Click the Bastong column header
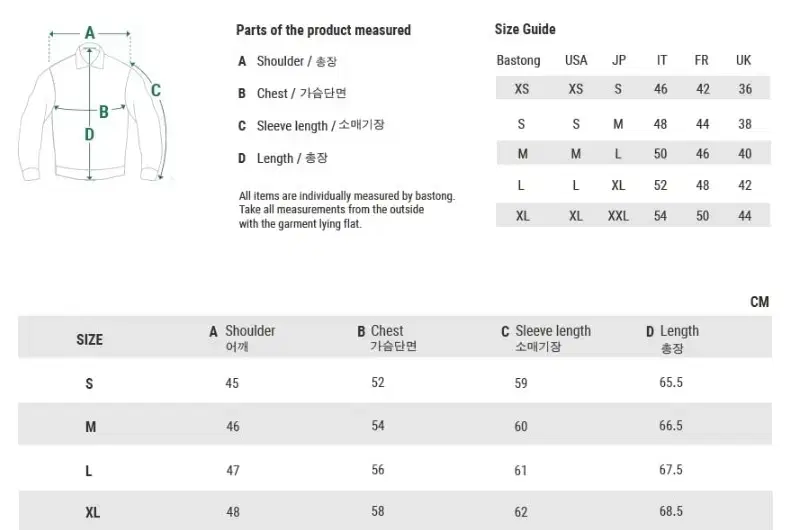Viewport: 806px width, 530px height. (x=518, y=60)
